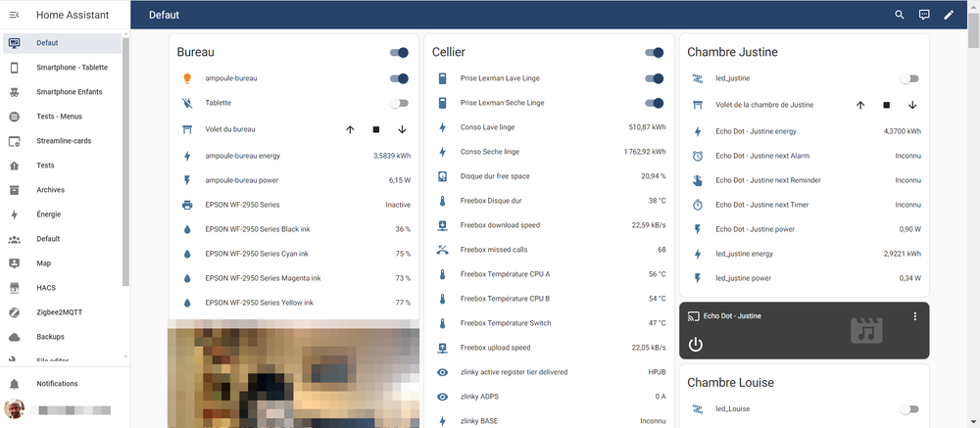Select Énergie in the sidebar

(x=49, y=214)
